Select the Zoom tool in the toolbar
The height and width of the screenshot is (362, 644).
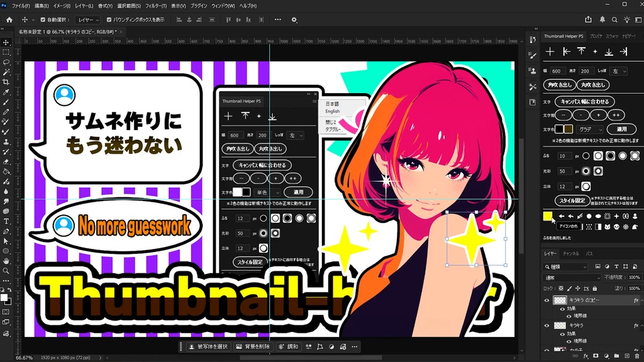point(6,271)
